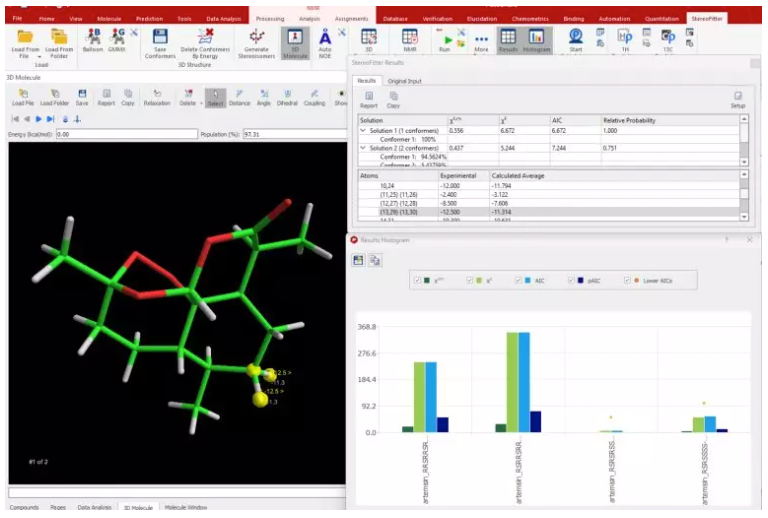The width and height of the screenshot is (768, 518).
Task: Click Generate Stereoisomers in the ribbon
Action: coord(256,41)
